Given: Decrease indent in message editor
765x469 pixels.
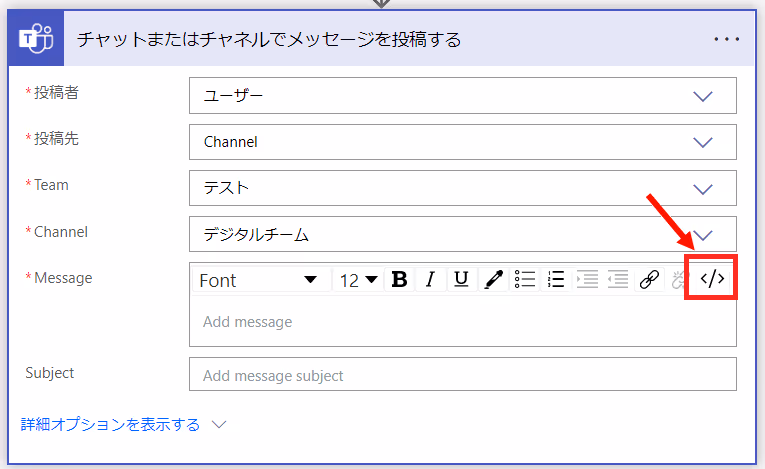Looking at the screenshot, I should [618, 280].
